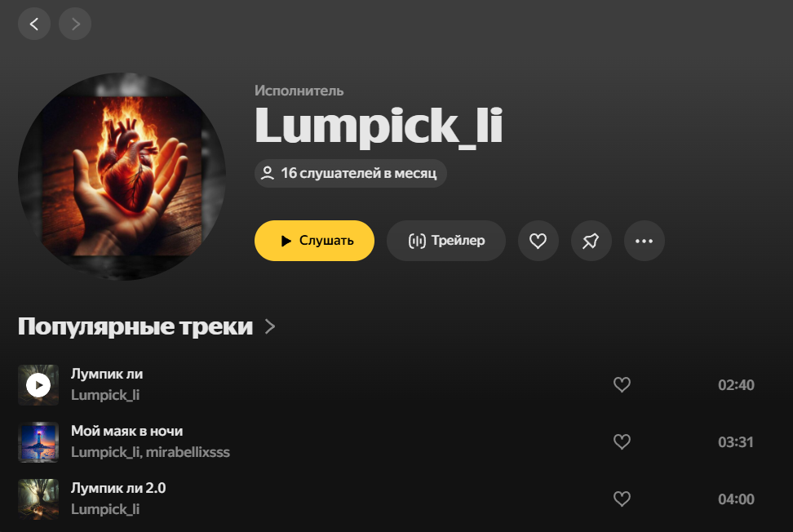Viewport: 793px width, 532px height.
Task: Start playback with the Слушать button
Action: point(315,241)
